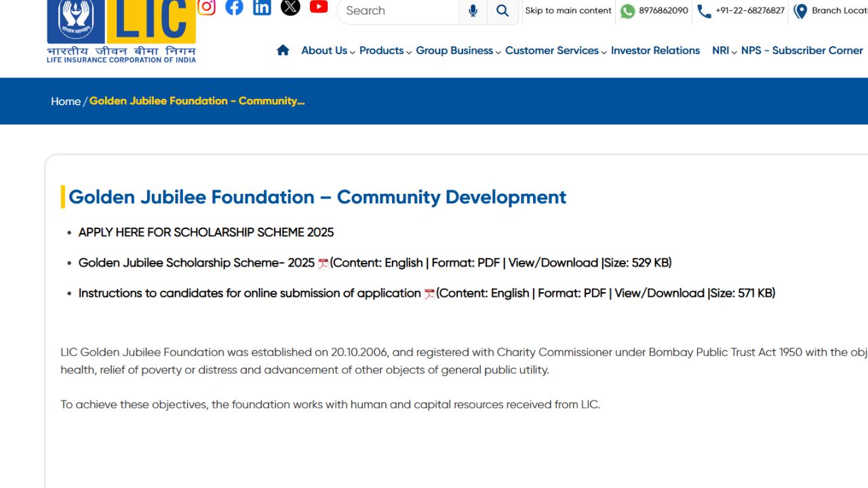Click Home in the breadcrumb trail
The width and height of the screenshot is (868, 488).
[65, 101]
